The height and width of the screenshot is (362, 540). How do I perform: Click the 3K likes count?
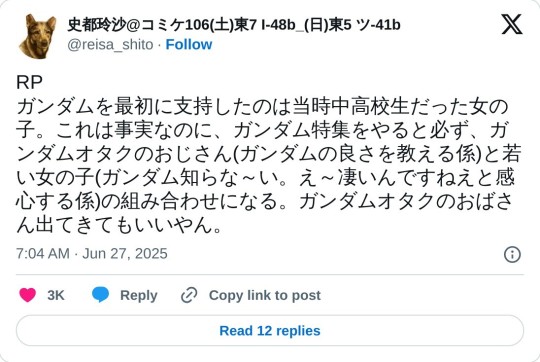56,296
